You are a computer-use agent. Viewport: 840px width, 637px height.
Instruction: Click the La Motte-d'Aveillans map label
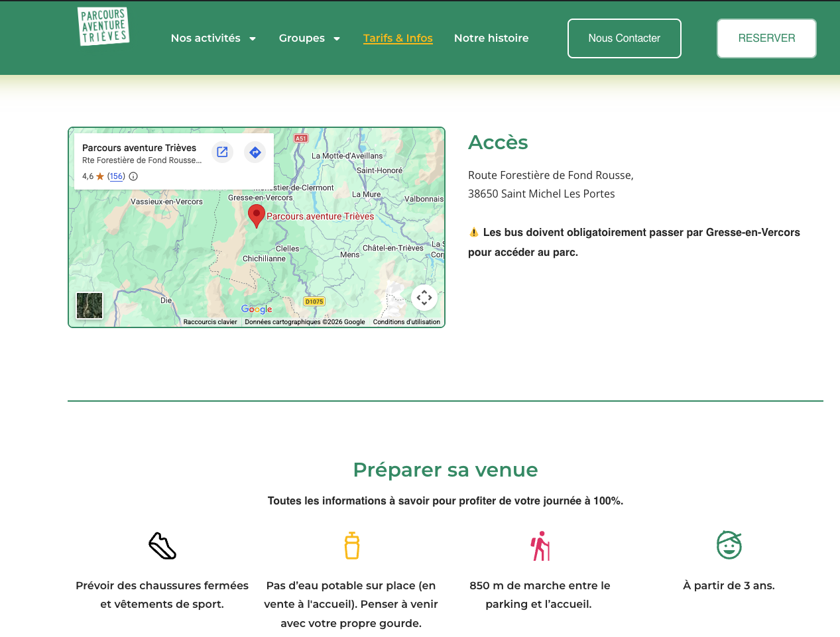[x=347, y=156]
